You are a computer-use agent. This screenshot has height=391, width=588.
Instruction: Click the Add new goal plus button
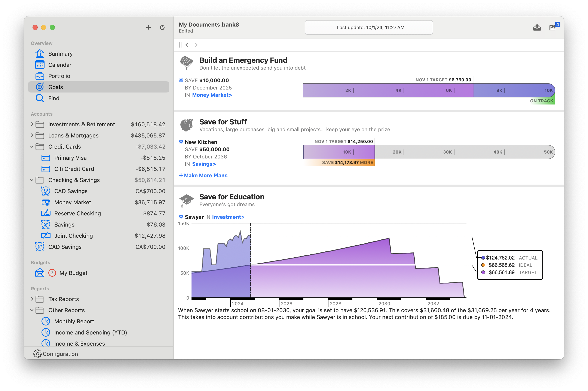[x=148, y=28]
